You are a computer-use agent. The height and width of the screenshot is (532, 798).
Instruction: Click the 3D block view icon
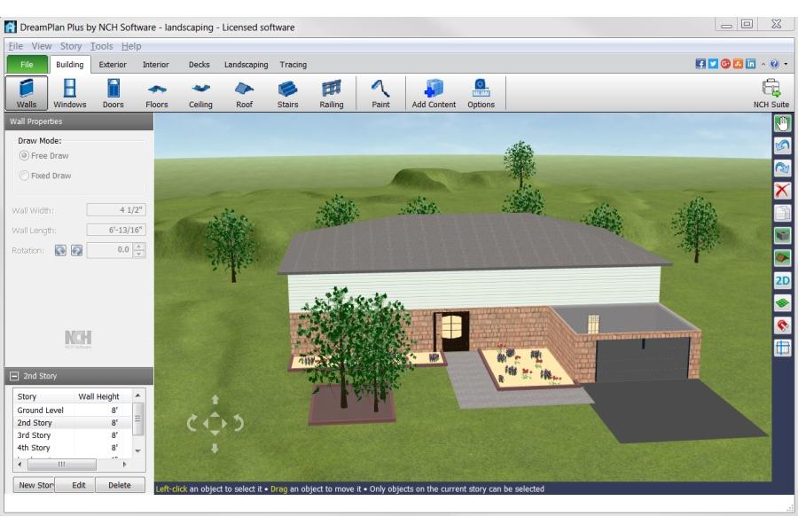click(782, 235)
